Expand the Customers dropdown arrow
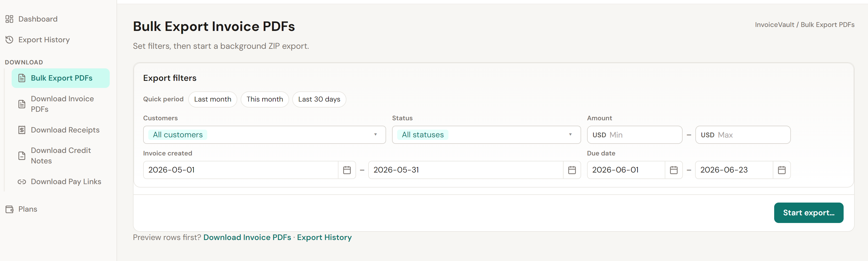This screenshot has width=868, height=261. (x=375, y=134)
